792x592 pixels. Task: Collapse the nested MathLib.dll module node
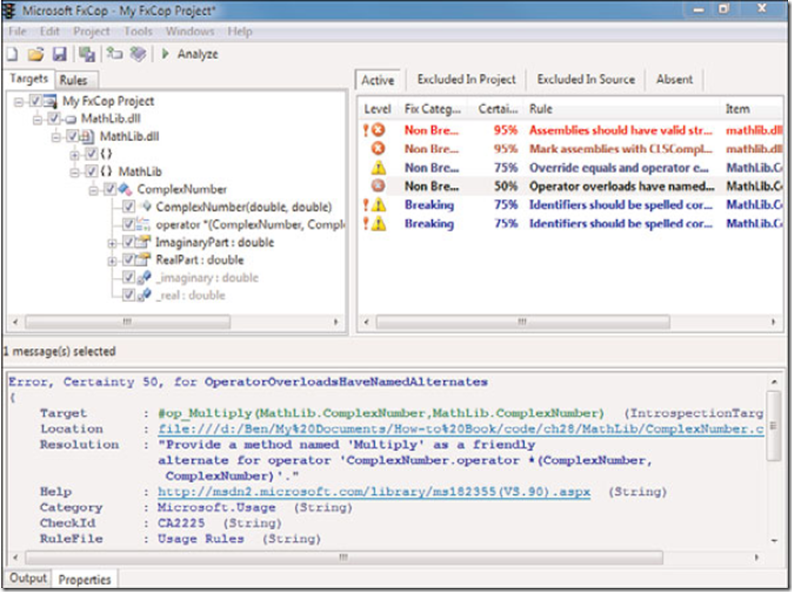pyautogui.click(x=56, y=137)
